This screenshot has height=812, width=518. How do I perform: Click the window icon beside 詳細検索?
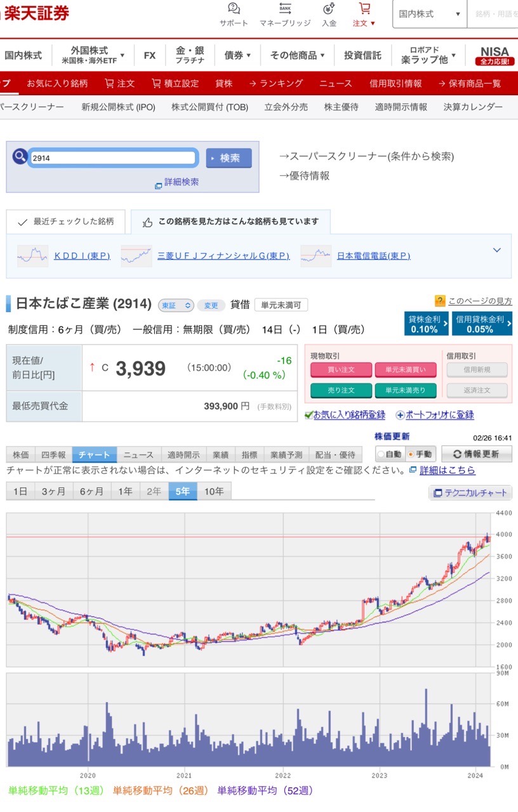click(x=158, y=185)
